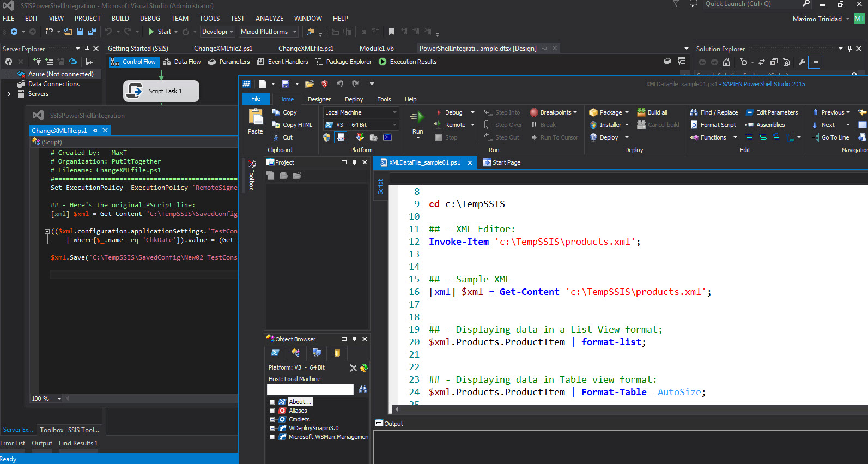
Task: Click the blue PowerShell console icon in Platform group
Action: [387, 137]
